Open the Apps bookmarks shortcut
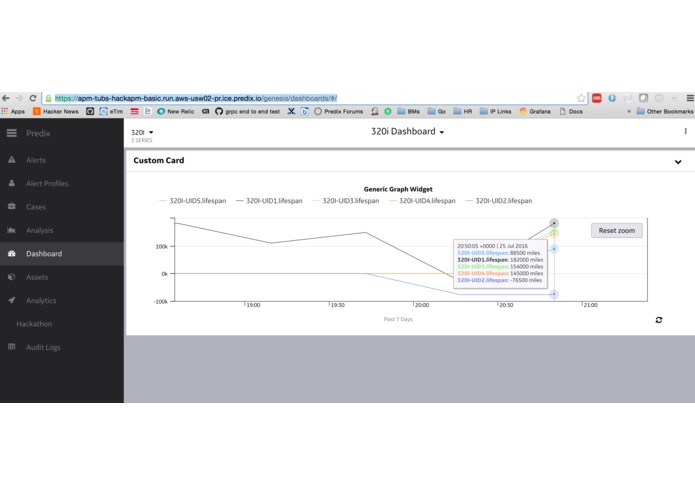This screenshot has width=695, height=494. click(13, 111)
